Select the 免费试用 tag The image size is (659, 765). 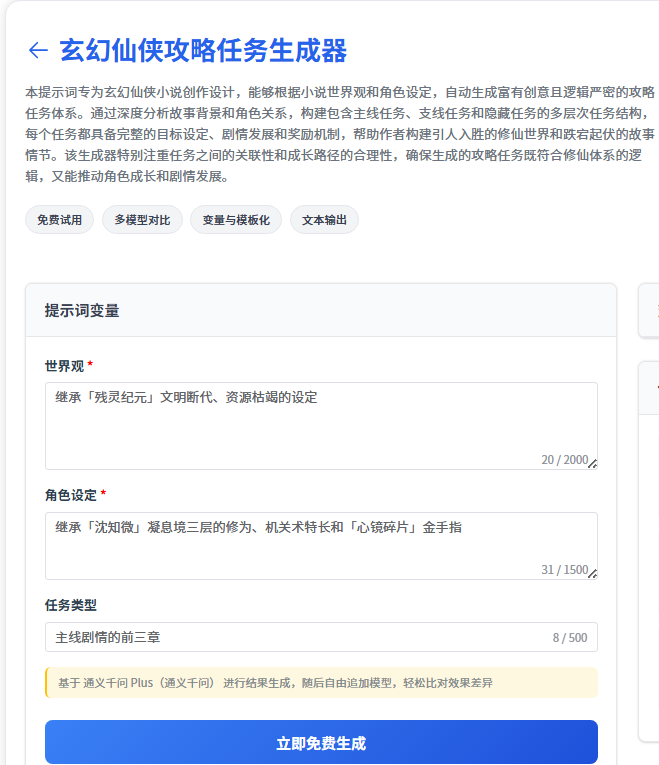coord(60,220)
